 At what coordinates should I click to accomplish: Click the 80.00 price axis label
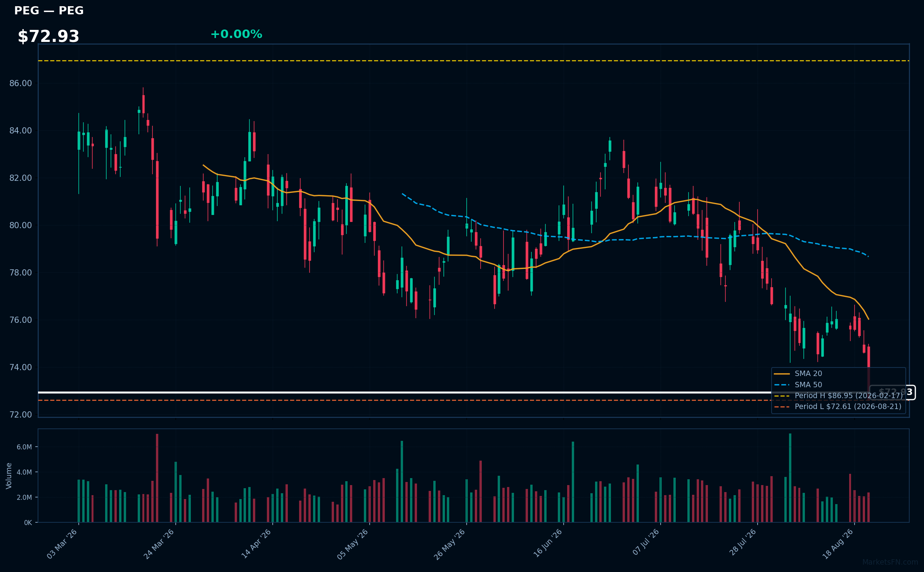(21, 225)
